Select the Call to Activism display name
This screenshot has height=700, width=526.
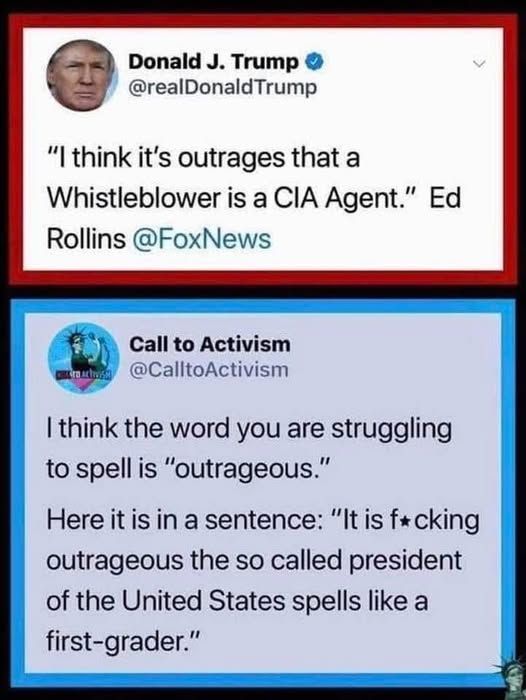pyautogui.click(x=209, y=344)
